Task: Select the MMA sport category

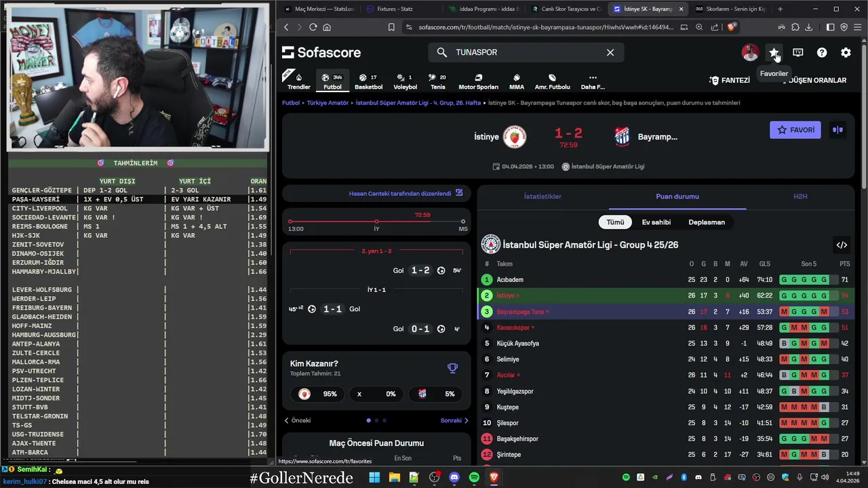Action: [517, 81]
